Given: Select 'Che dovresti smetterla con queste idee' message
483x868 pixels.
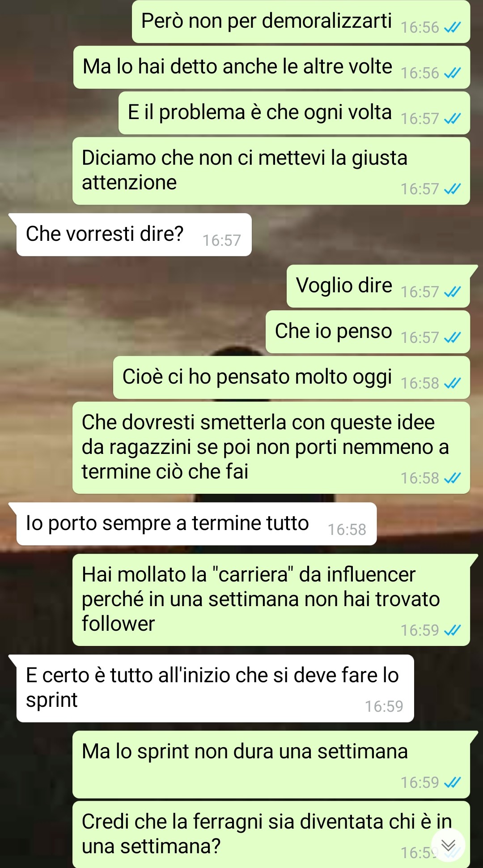Looking at the screenshot, I should (x=271, y=448).
